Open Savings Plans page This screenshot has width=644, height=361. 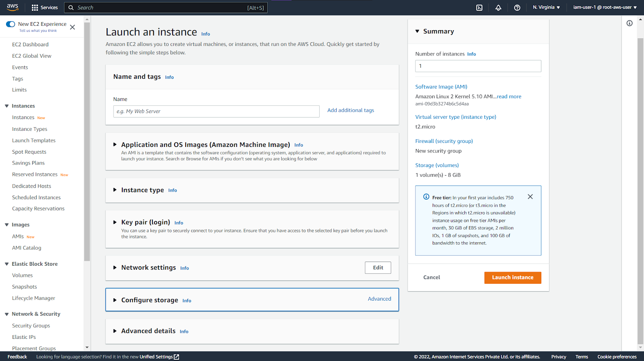28,163
